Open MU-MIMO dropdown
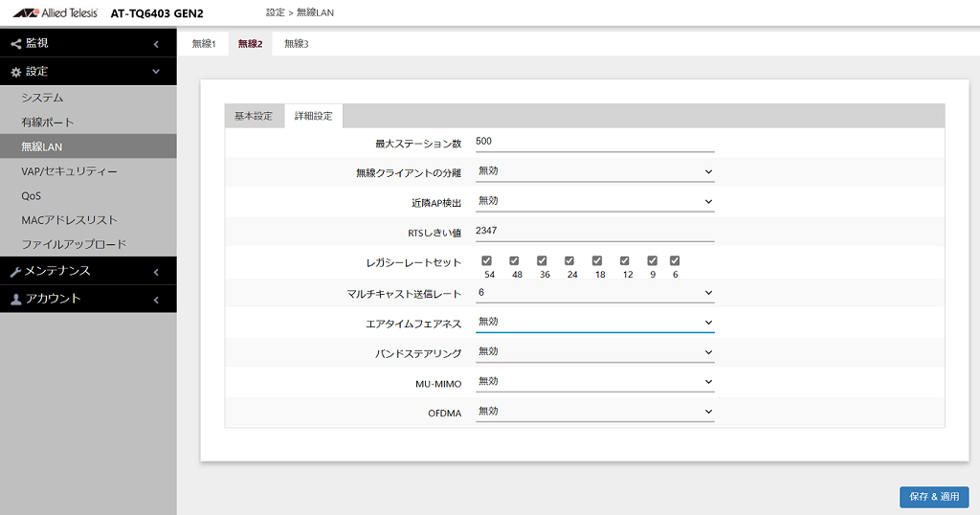Image resolution: width=980 pixels, height=515 pixels. click(x=594, y=381)
